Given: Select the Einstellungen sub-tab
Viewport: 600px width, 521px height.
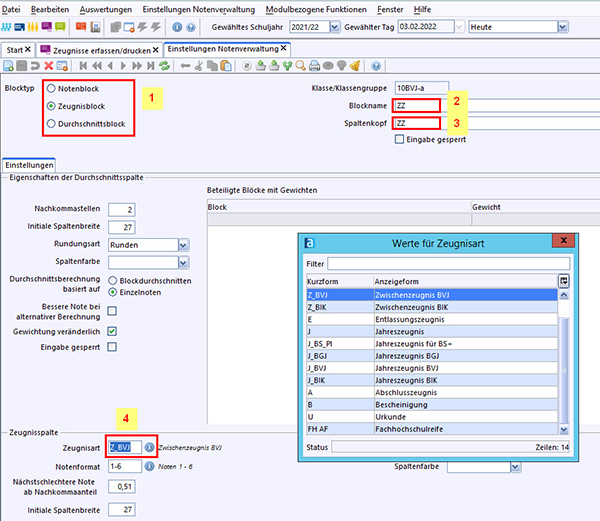Looking at the screenshot, I should (29, 165).
